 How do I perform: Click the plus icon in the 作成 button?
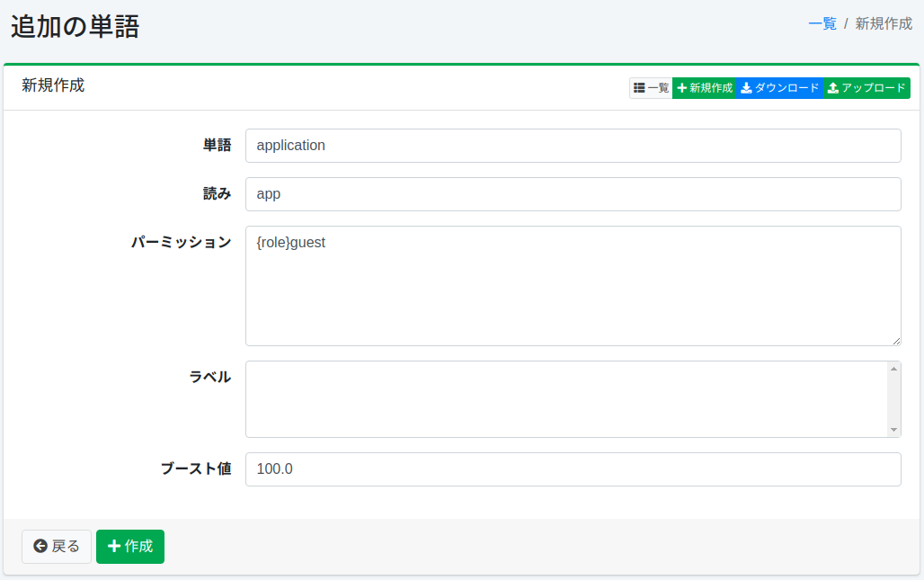[x=114, y=546]
